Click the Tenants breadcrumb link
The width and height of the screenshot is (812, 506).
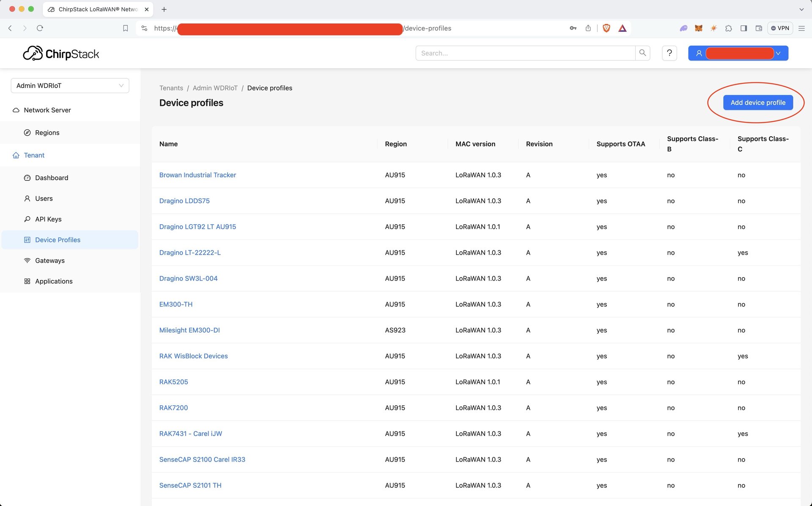coord(171,88)
